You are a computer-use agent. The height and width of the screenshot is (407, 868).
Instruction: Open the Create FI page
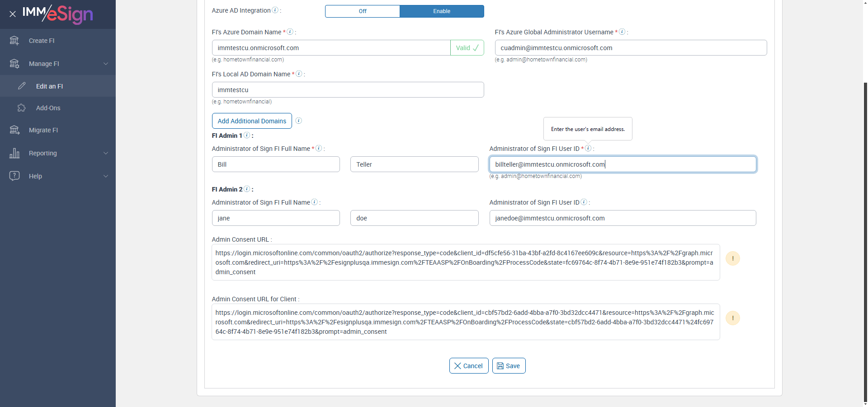coord(42,41)
